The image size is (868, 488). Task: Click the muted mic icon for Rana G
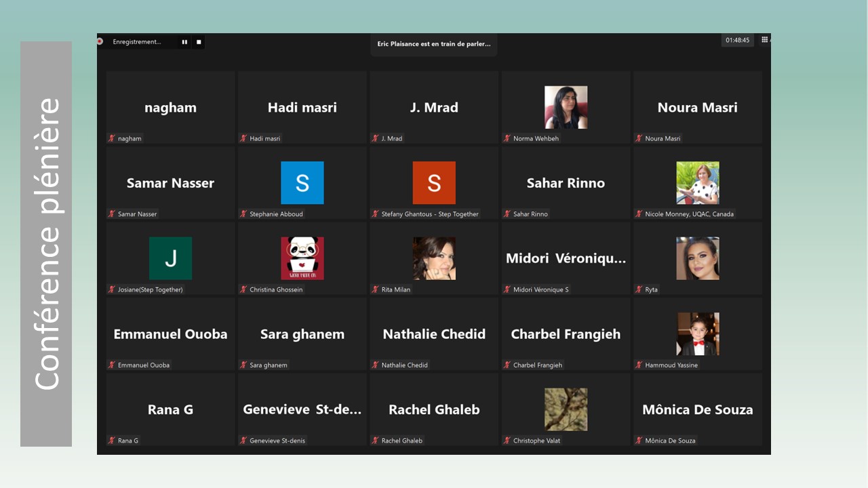click(x=112, y=441)
